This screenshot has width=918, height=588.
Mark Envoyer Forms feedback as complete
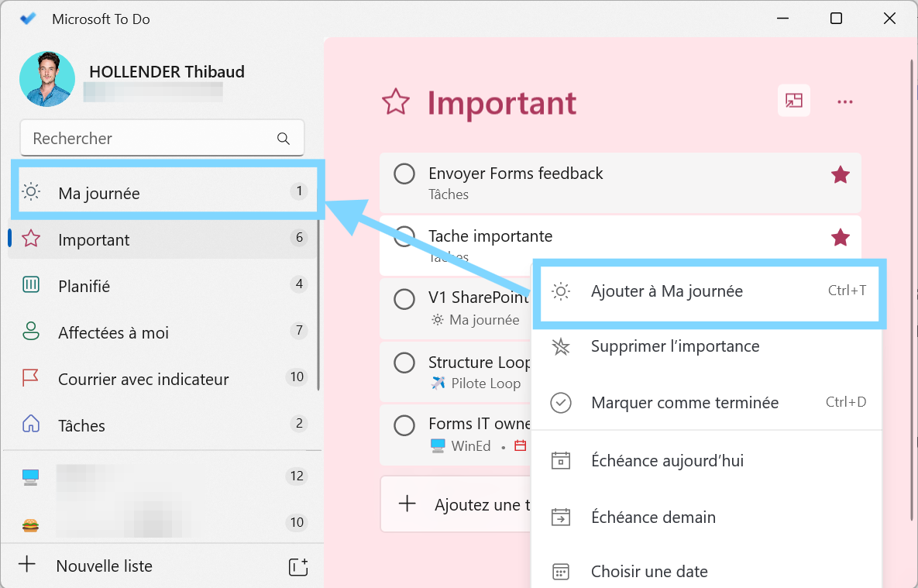tap(404, 174)
